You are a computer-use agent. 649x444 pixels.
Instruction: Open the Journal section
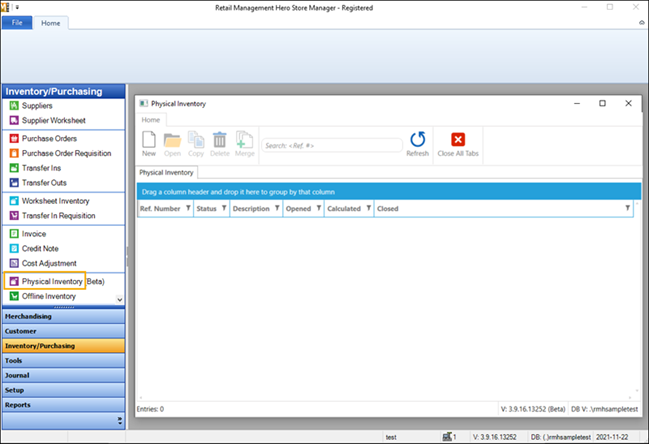point(63,376)
